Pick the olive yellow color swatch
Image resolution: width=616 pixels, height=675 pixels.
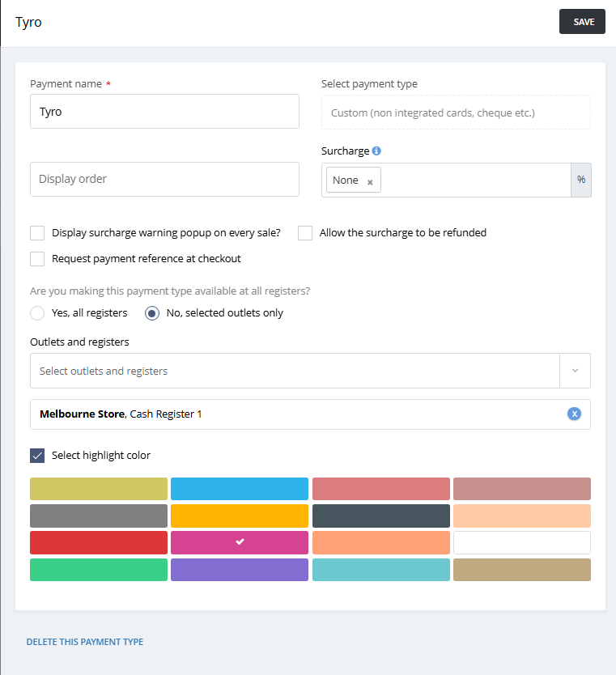pos(99,489)
